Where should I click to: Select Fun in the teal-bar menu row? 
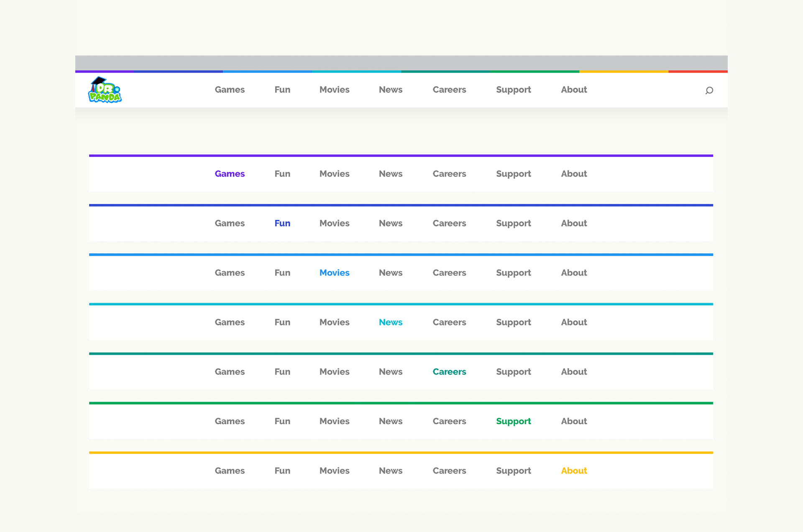pos(282,372)
